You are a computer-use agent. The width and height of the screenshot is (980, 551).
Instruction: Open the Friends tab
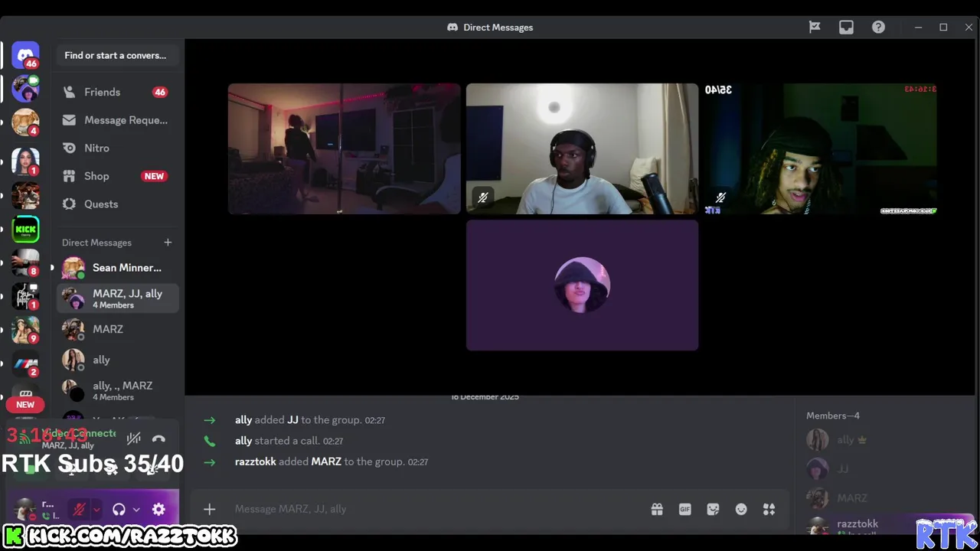coord(118,92)
